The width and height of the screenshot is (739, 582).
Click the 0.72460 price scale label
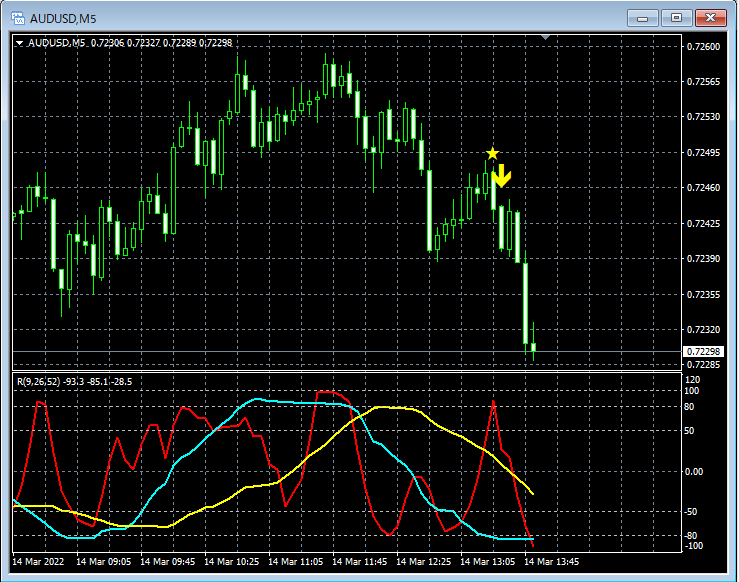(704, 188)
